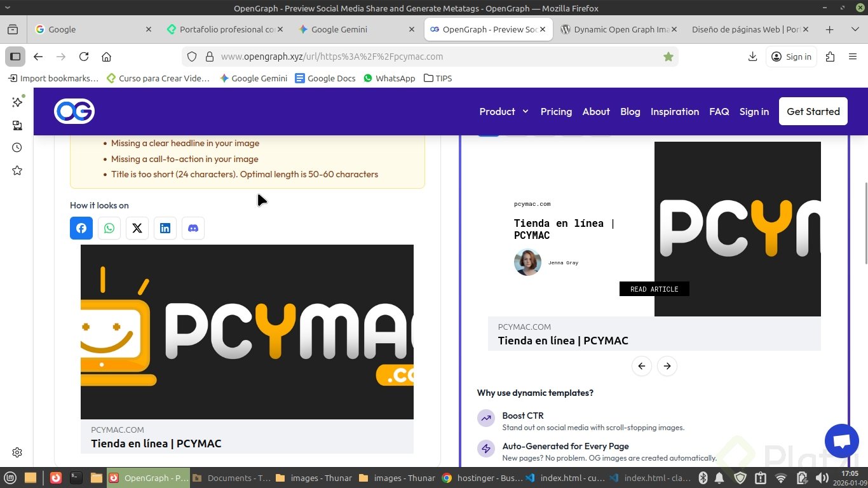Switch to hostinger Chrome window in taskbar
The image size is (868, 488).
coord(482,478)
